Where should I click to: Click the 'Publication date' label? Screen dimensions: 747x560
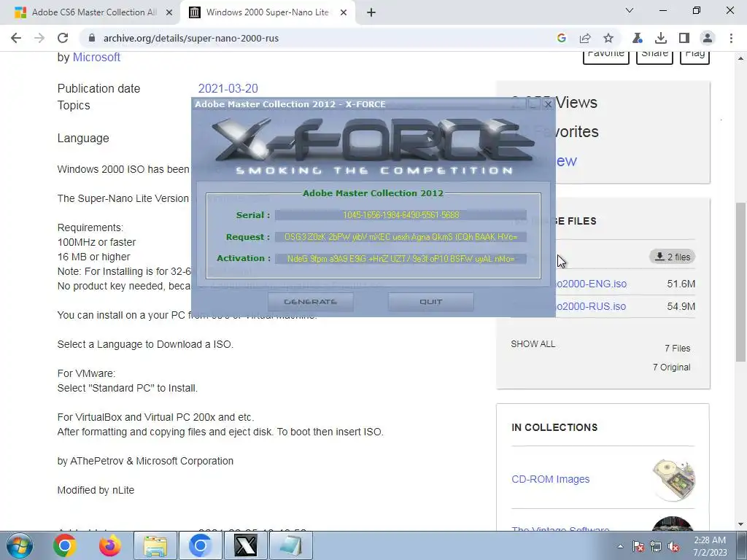[98, 88]
